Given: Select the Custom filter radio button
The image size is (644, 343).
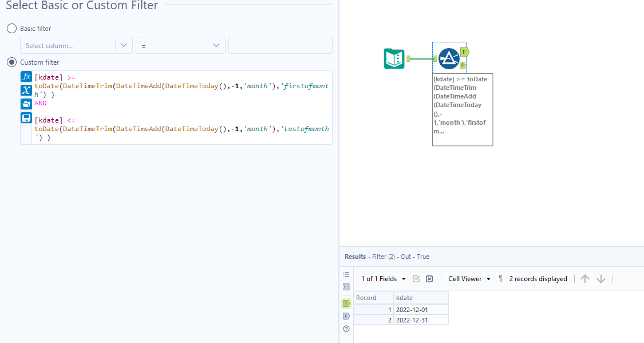Looking at the screenshot, I should tap(11, 63).
